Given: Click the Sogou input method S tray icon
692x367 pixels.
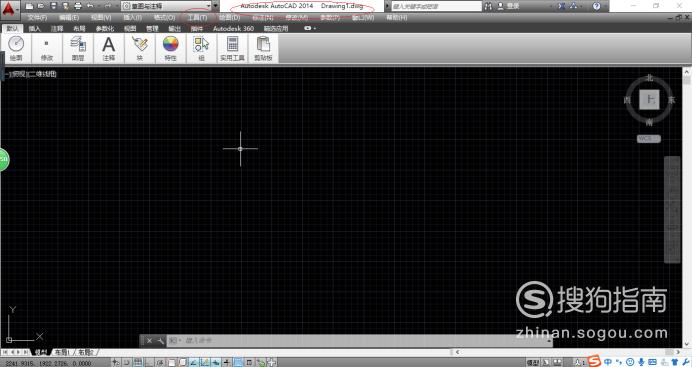Looking at the screenshot, I should coord(594,362).
